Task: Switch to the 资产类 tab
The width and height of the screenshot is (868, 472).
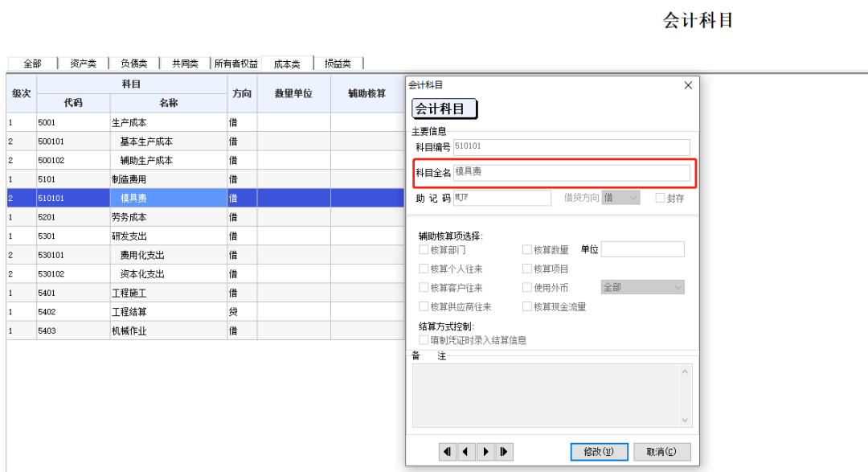Action: pyautogui.click(x=83, y=64)
